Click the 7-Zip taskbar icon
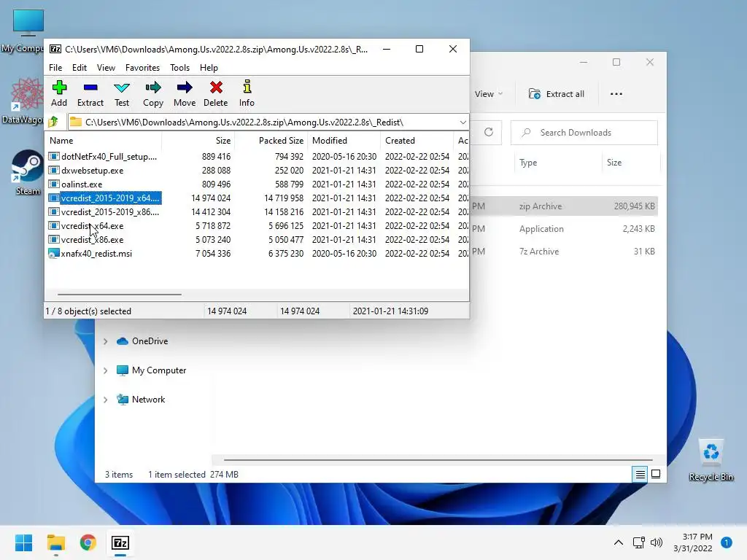The height and width of the screenshot is (560, 747). click(120, 542)
